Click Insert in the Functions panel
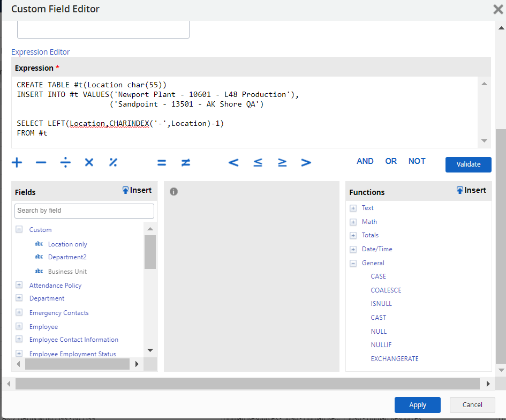 [x=471, y=191]
